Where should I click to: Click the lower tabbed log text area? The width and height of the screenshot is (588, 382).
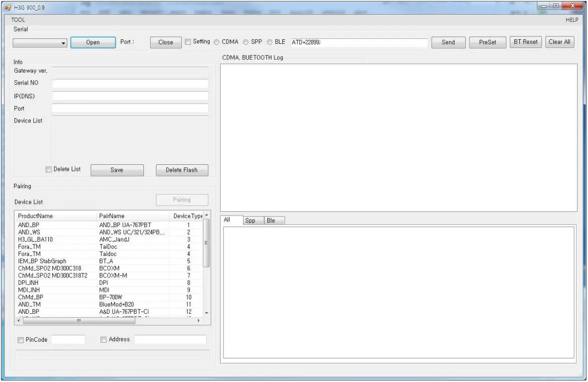(399, 293)
